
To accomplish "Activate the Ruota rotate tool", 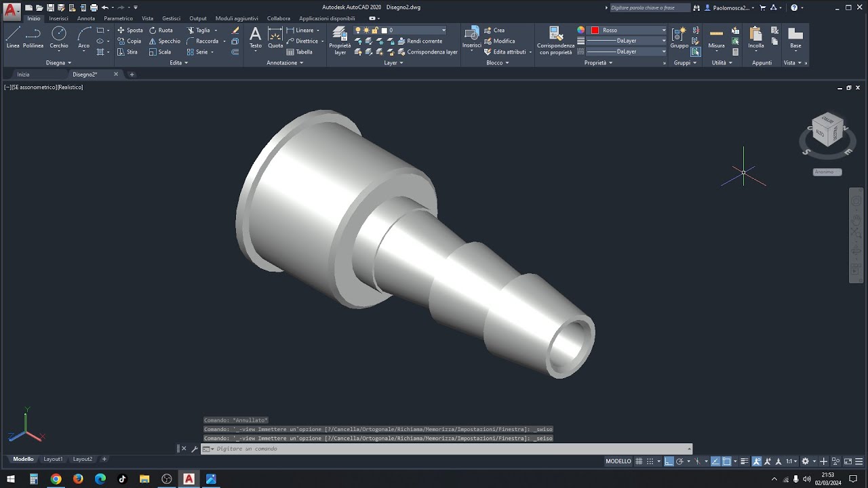I will [x=161, y=30].
